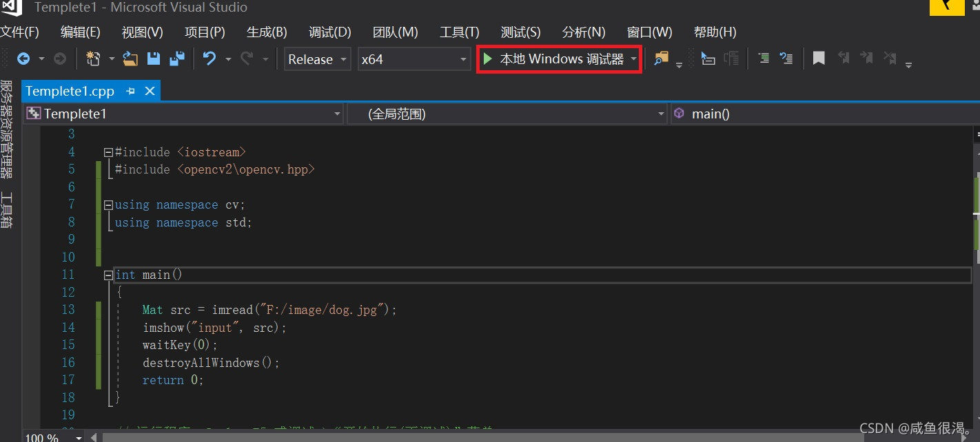Click the #include <iostream> line
The image size is (980, 442).
point(180,152)
